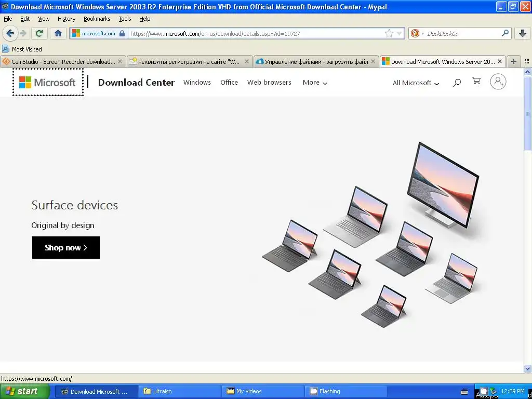Open a new tab with plus button

pos(514,61)
